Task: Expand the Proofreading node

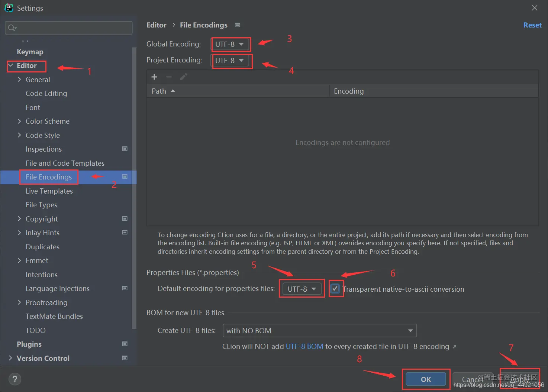Action: [19, 302]
